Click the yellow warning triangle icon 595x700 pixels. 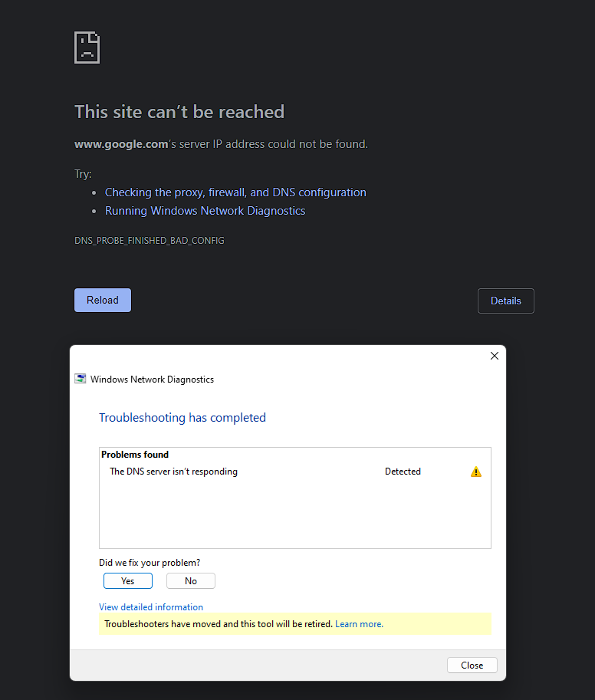click(476, 472)
